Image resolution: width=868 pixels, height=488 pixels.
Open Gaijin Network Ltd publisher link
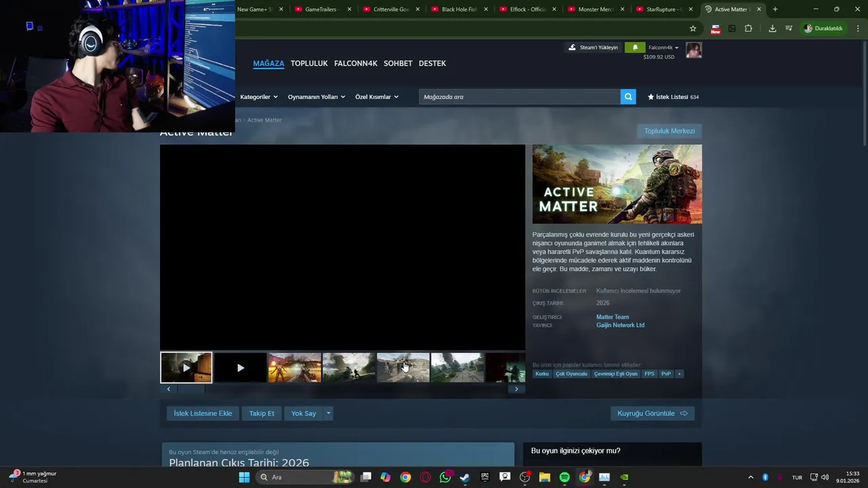[x=620, y=325]
